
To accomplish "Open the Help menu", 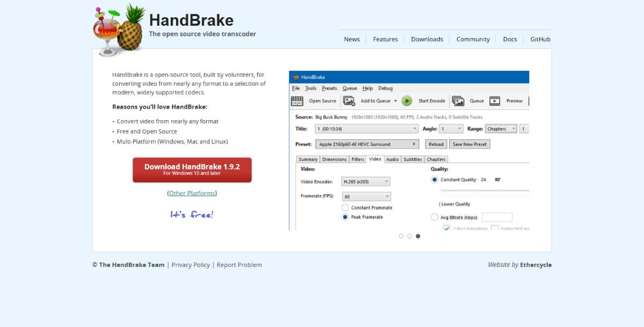I will point(368,88).
